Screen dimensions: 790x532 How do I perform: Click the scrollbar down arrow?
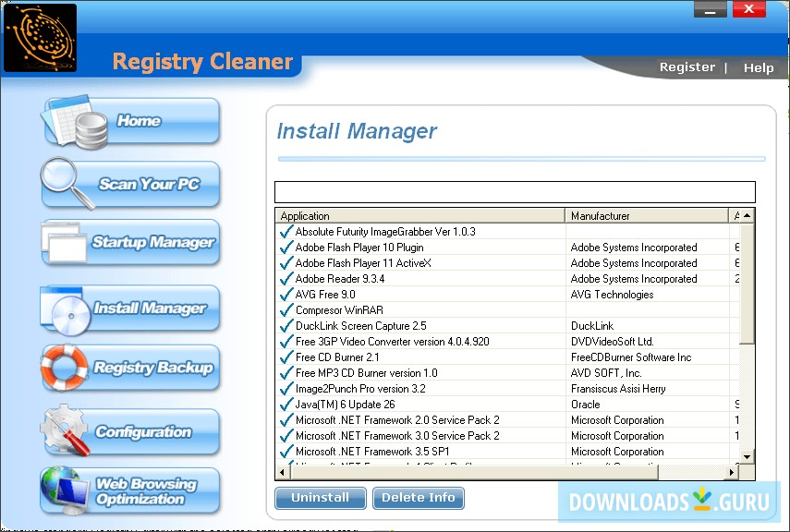coord(747,456)
